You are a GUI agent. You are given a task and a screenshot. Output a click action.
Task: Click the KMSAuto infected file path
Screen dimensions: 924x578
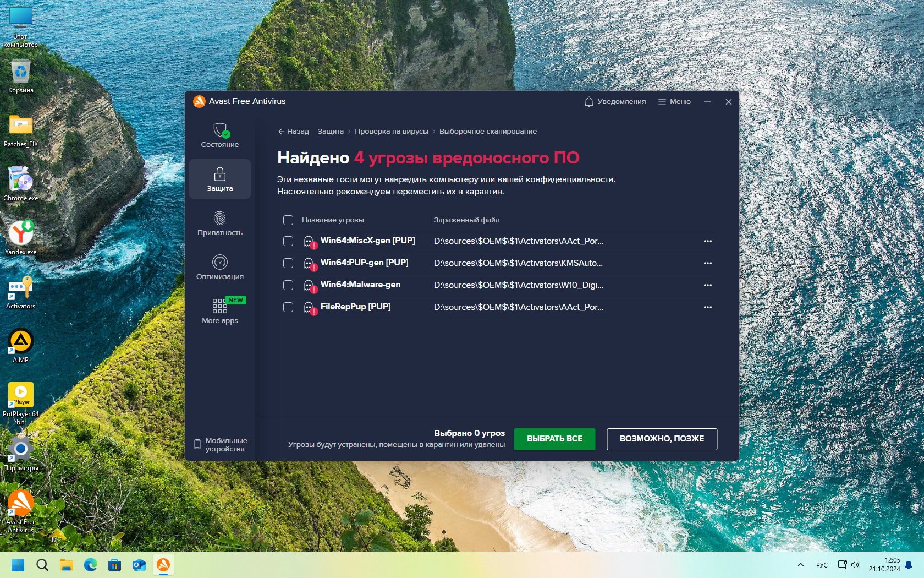coord(518,263)
